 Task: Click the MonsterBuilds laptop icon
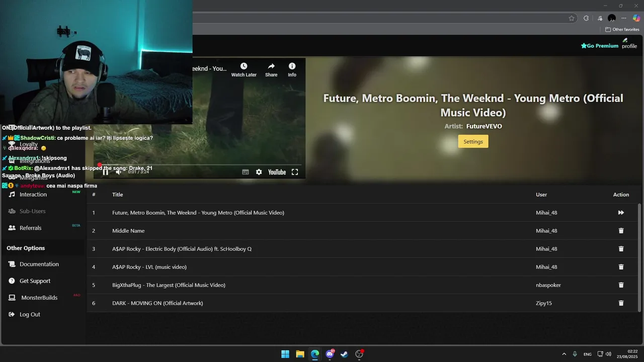[12, 298]
